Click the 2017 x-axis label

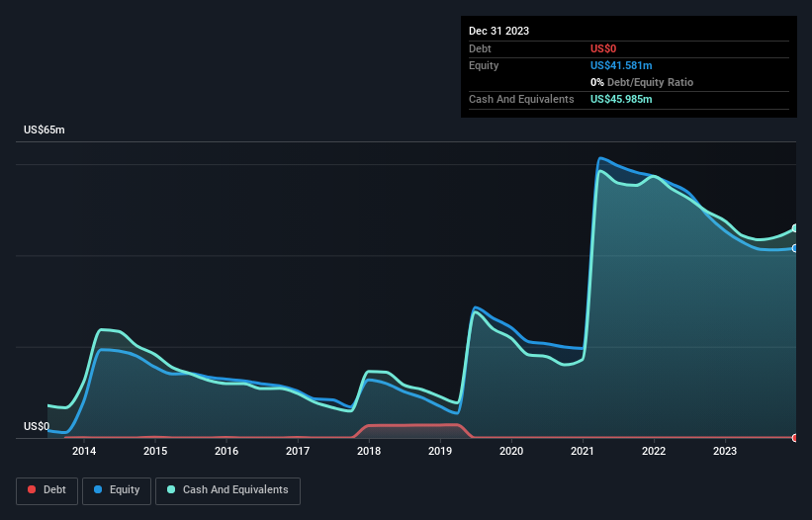[x=298, y=451]
